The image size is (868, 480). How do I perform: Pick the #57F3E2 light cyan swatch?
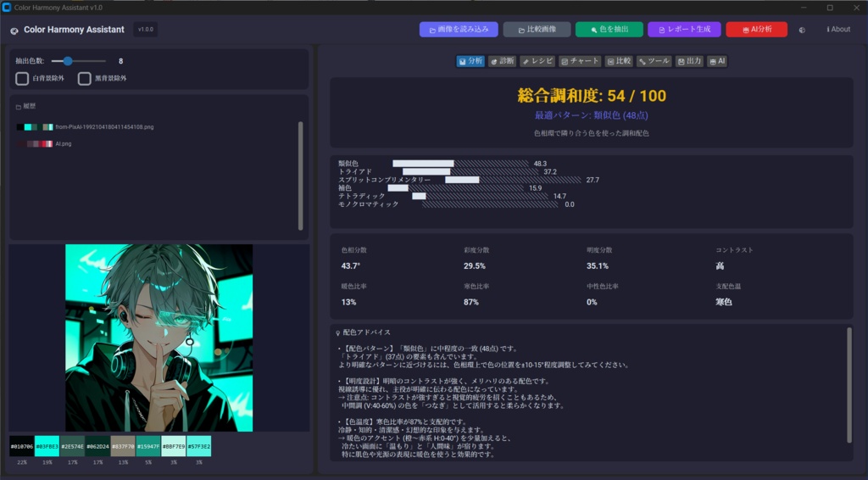(x=198, y=446)
